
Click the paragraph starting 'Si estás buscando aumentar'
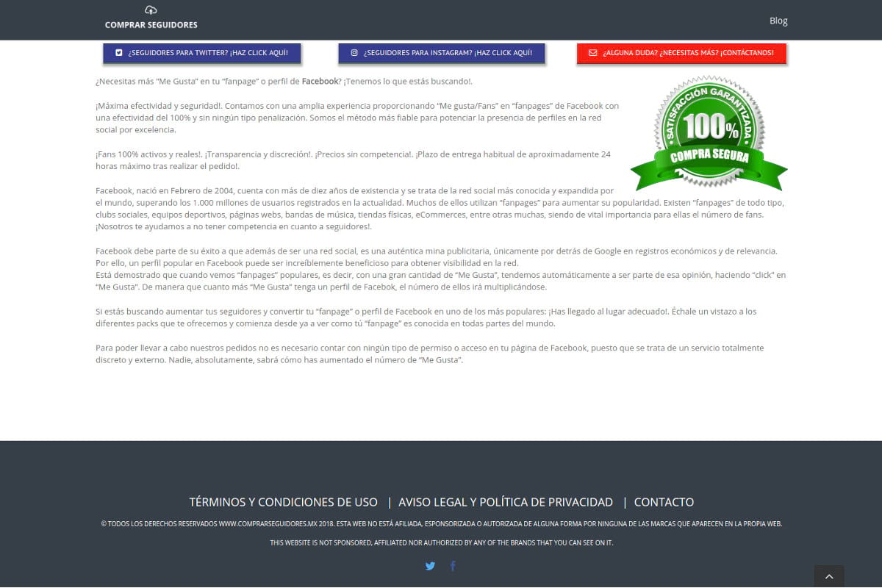click(426, 318)
